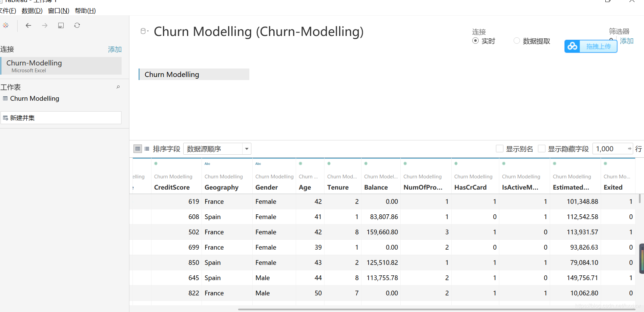644x312 pixels.
Task: Switch to the metadata list view
Action: pos(147,149)
